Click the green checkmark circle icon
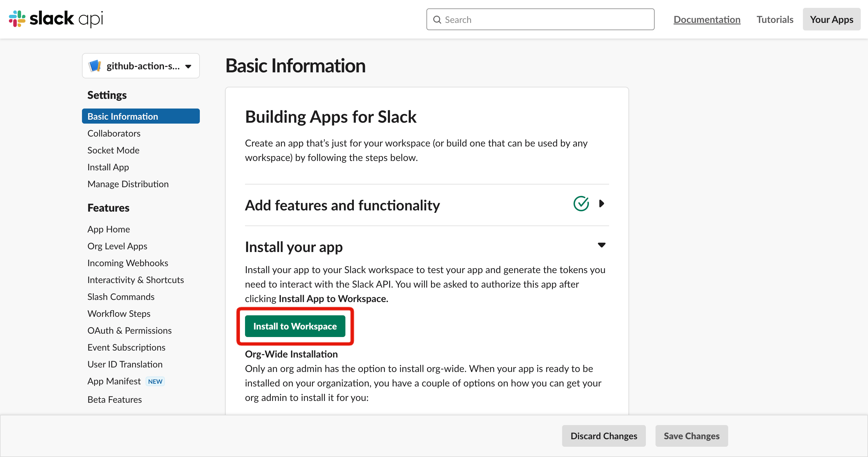The height and width of the screenshot is (457, 868). click(581, 203)
